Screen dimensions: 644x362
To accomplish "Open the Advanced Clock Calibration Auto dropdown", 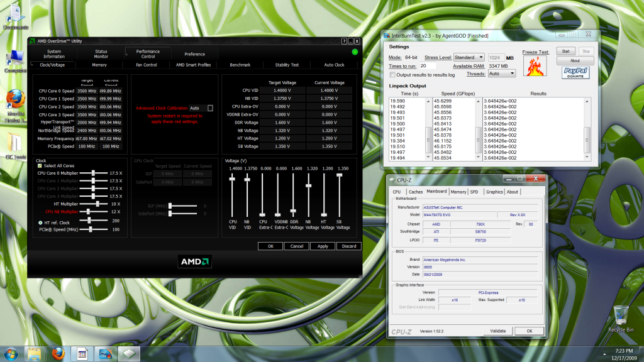I will coord(197,108).
